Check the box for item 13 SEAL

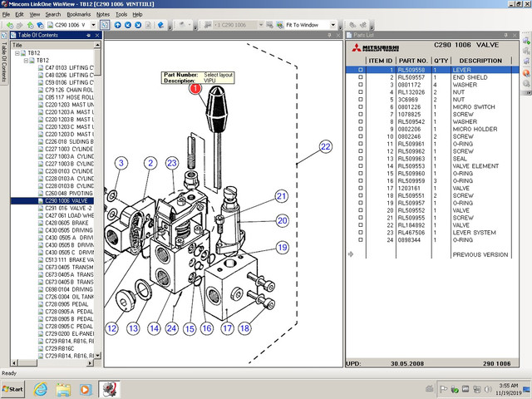360,159
